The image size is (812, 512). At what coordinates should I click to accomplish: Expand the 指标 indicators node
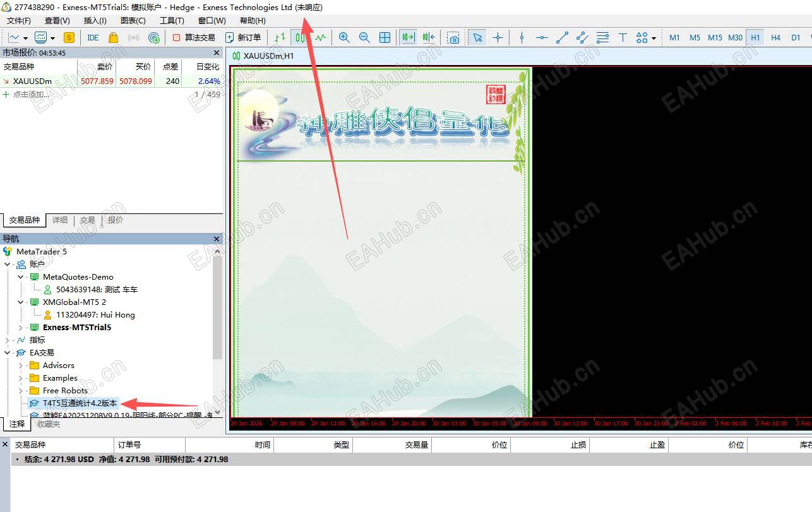point(8,340)
